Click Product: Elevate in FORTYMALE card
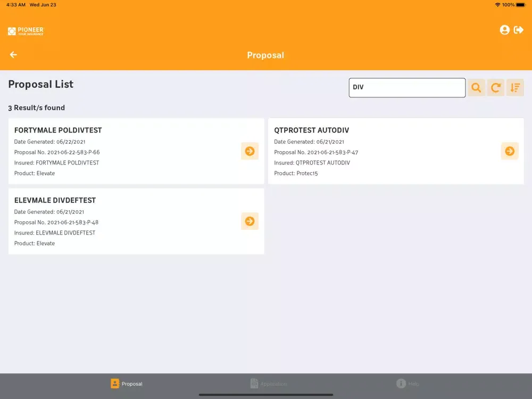Image resolution: width=532 pixels, height=399 pixels. point(35,173)
